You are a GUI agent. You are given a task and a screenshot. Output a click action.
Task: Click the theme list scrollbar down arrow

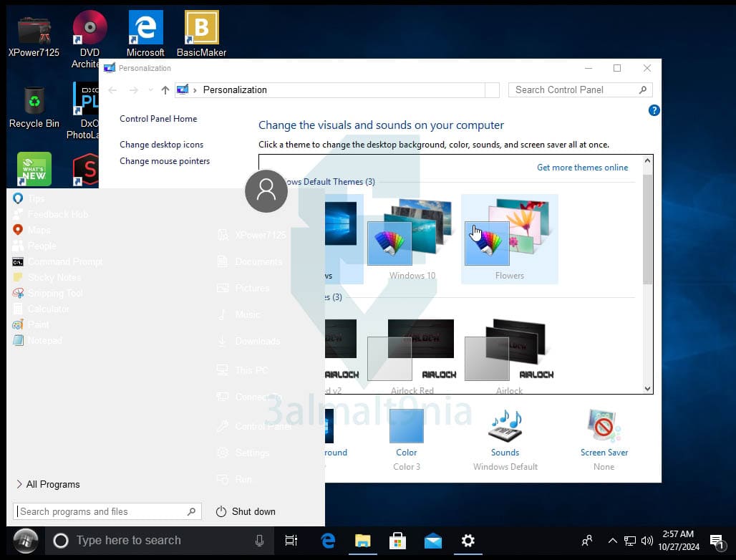tap(648, 389)
